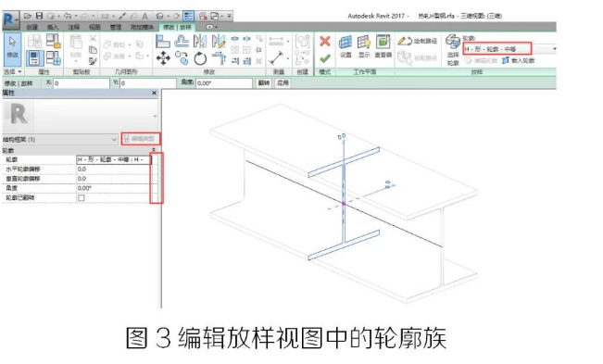Toggle the profile is flipped checkbox
This screenshot has width=603, height=364.
click(x=82, y=198)
